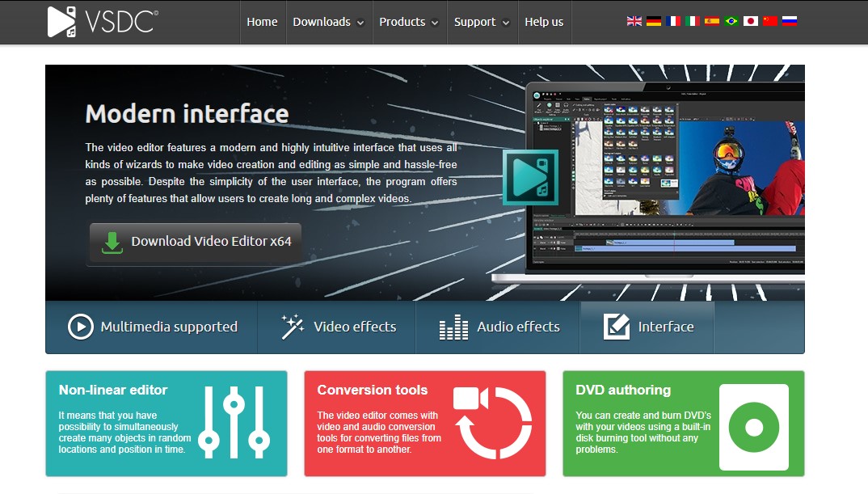Open the DVD authoring card heading
Viewport: 868px width, 494px height.
pyautogui.click(x=623, y=390)
